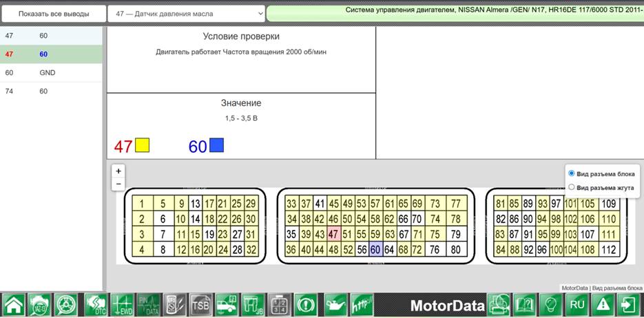Click the '1,5 - 3,5 В' value text
Screen dimensions: 644x318
pyautogui.click(x=241, y=118)
